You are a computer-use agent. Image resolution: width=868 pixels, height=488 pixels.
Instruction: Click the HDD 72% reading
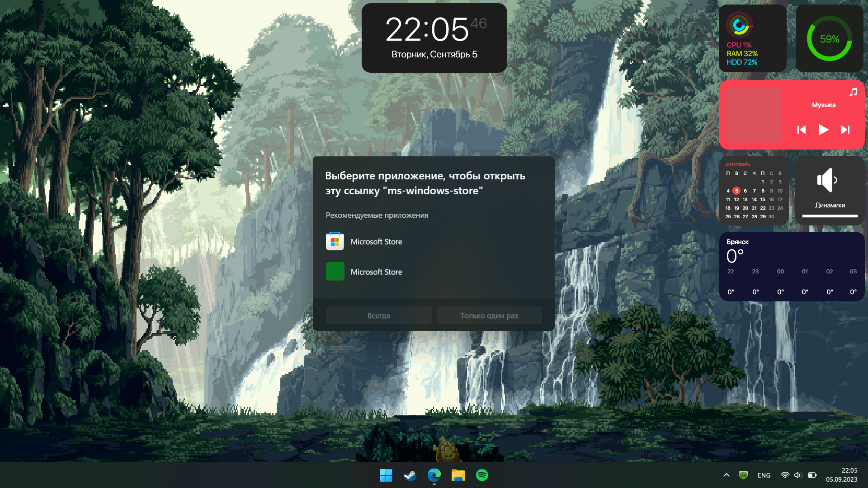(742, 62)
